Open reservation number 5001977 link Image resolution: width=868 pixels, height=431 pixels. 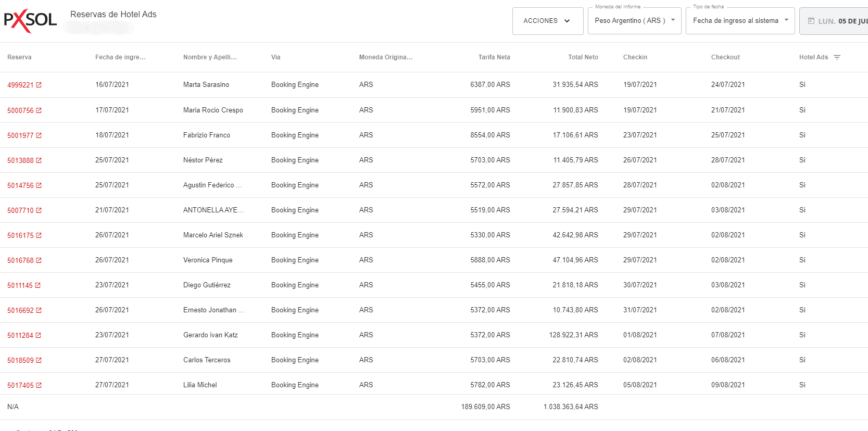pos(20,135)
